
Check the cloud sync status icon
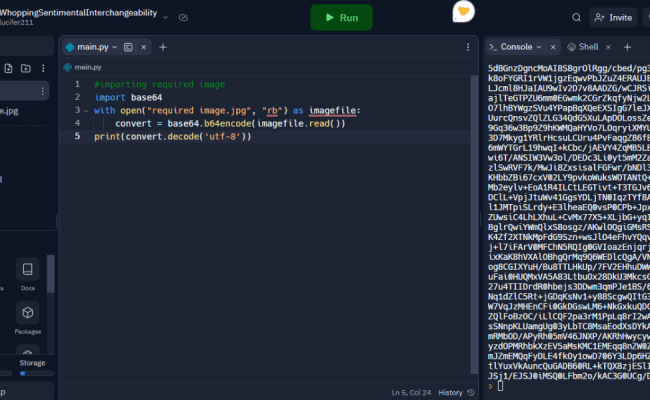click(183, 17)
